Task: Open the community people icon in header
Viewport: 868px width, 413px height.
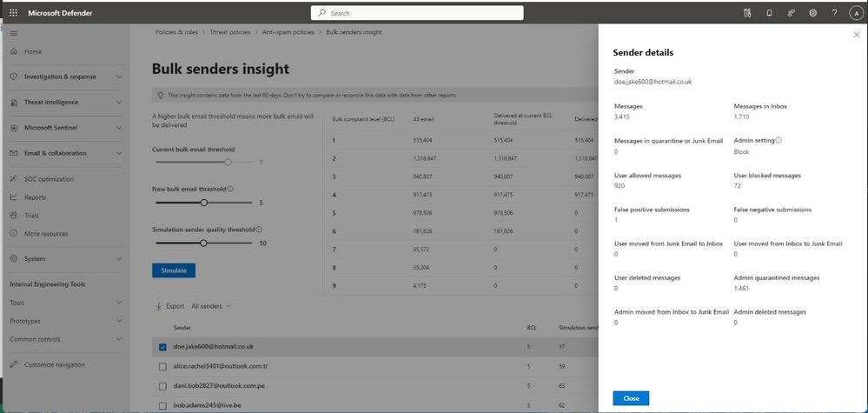Action: (x=791, y=13)
